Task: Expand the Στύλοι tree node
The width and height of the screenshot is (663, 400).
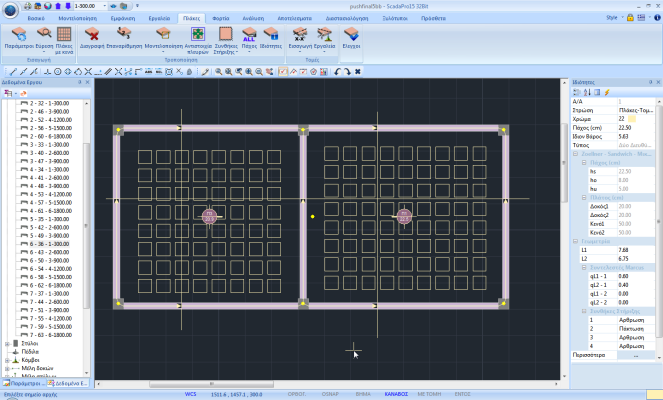Action: pyautogui.click(x=7, y=344)
